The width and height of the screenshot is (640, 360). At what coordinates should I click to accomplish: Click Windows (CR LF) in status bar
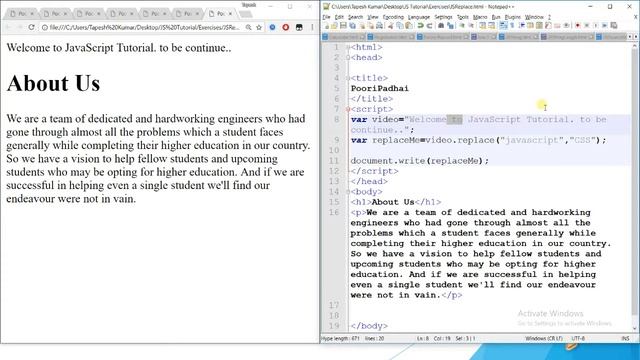point(544,338)
